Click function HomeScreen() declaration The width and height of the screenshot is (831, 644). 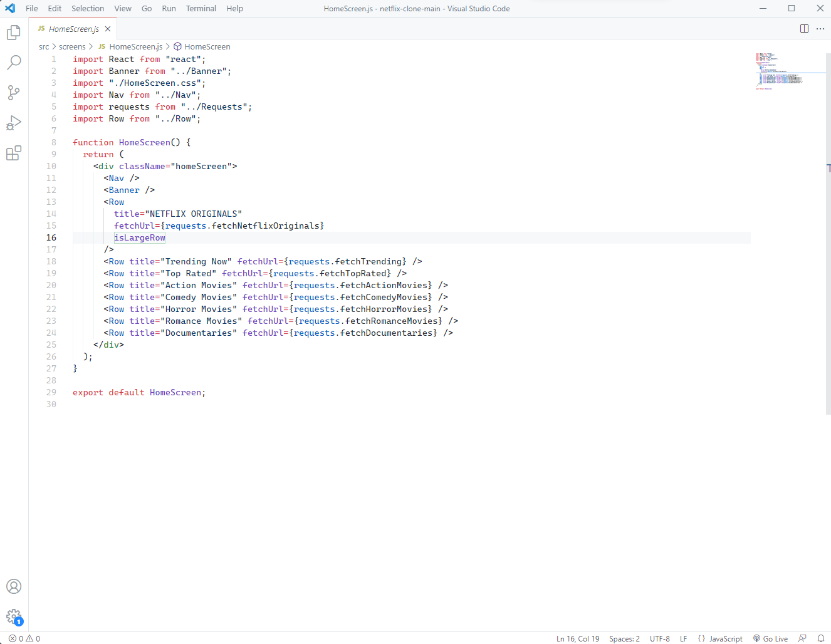(132, 142)
